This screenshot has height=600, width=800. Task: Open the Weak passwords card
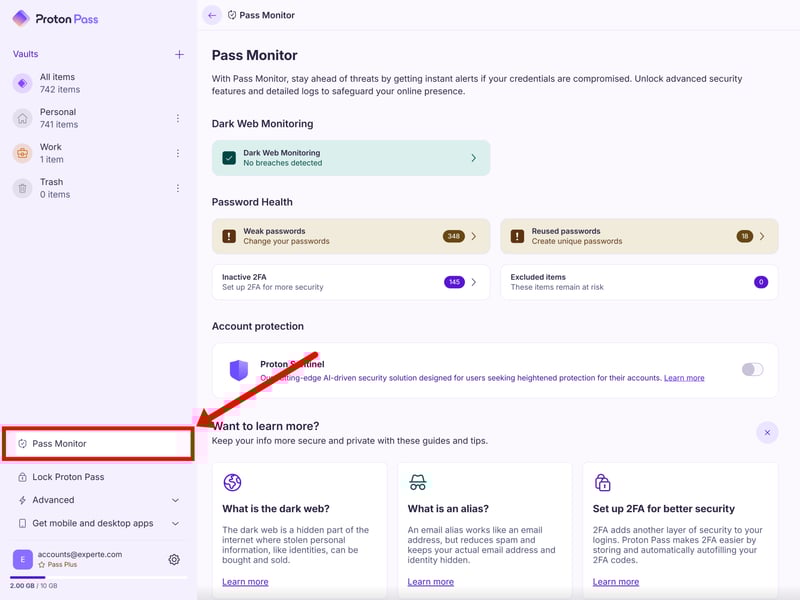coord(351,236)
